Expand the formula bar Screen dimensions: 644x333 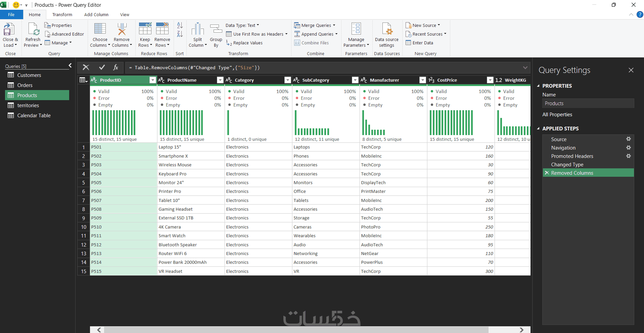(x=525, y=68)
